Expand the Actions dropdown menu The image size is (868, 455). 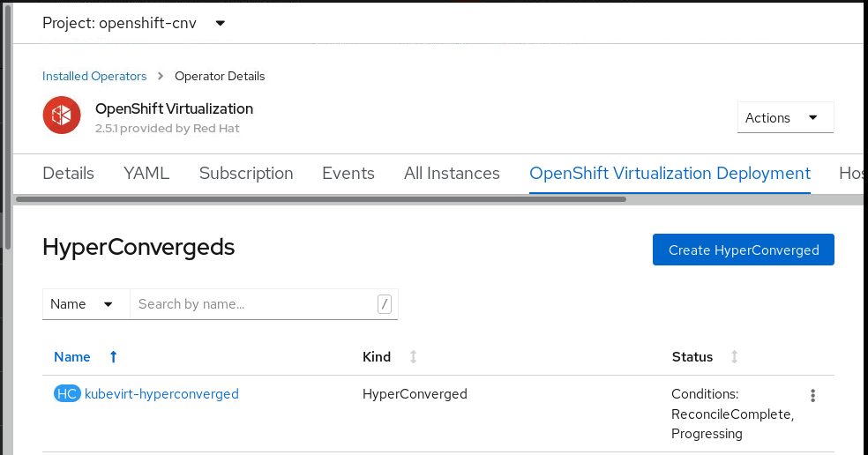click(x=785, y=118)
